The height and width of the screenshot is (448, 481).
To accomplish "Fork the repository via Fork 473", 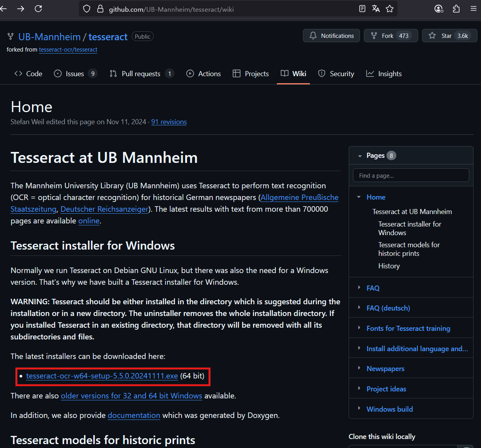I will [391, 36].
